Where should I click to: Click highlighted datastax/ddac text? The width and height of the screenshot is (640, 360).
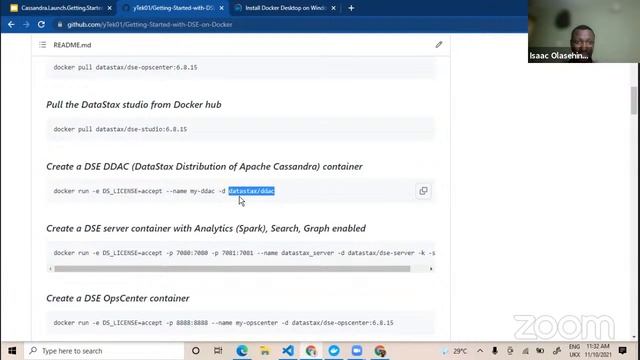tap(251, 191)
